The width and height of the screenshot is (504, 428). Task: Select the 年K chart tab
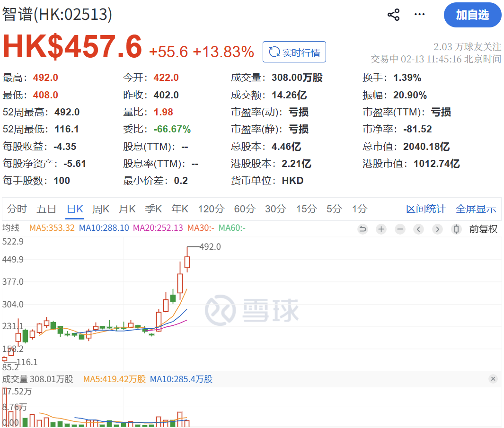180,209
